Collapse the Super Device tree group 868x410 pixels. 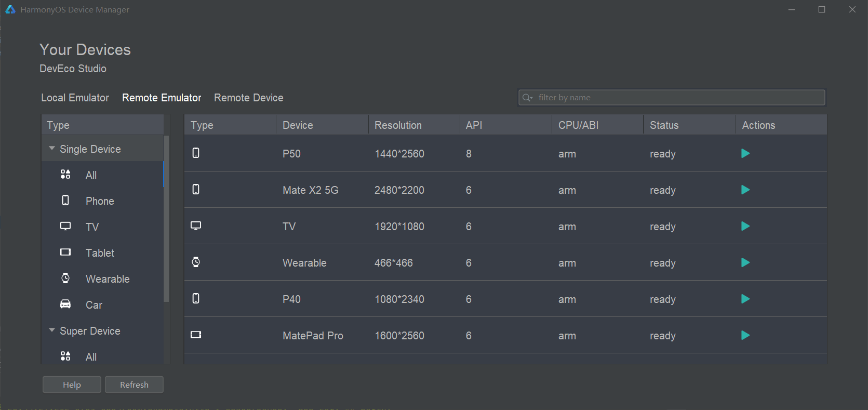click(52, 330)
